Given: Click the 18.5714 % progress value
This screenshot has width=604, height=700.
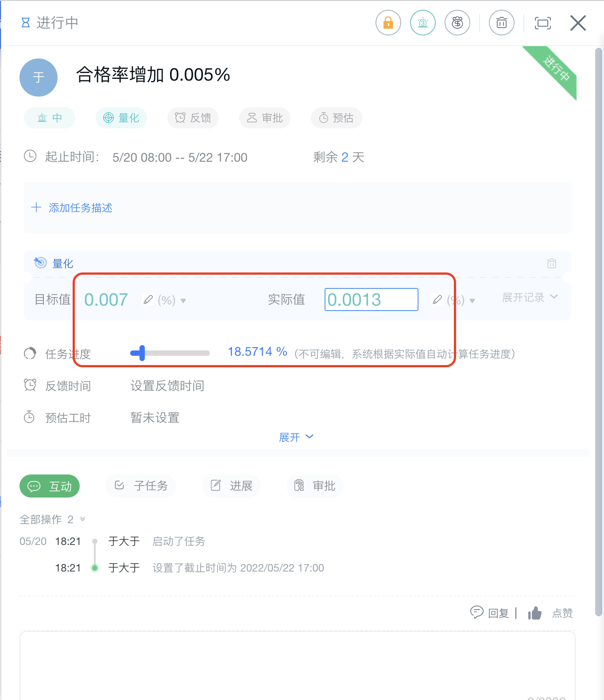Looking at the screenshot, I should click(257, 352).
